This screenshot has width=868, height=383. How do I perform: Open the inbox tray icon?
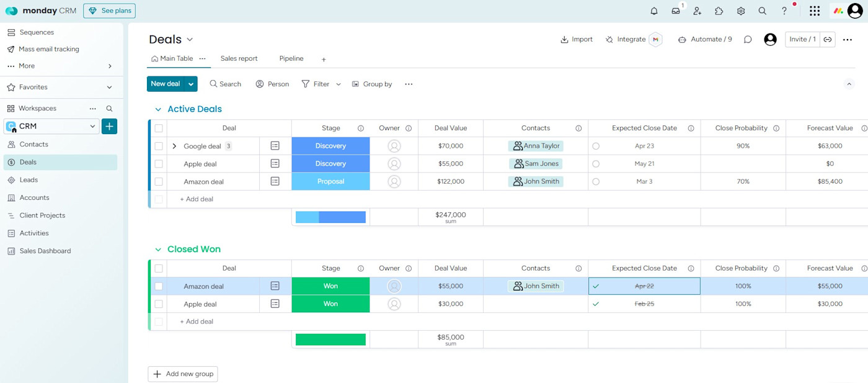(x=676, y=11)
